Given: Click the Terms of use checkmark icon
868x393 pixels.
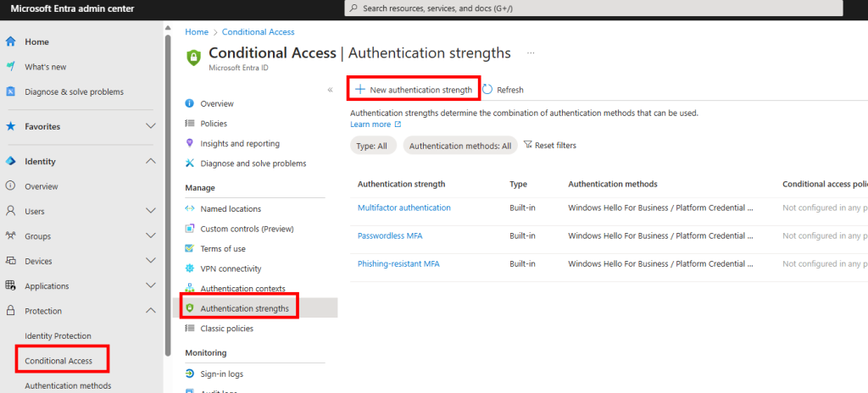Looking at the screenshot, I should (x=190, y=248).
